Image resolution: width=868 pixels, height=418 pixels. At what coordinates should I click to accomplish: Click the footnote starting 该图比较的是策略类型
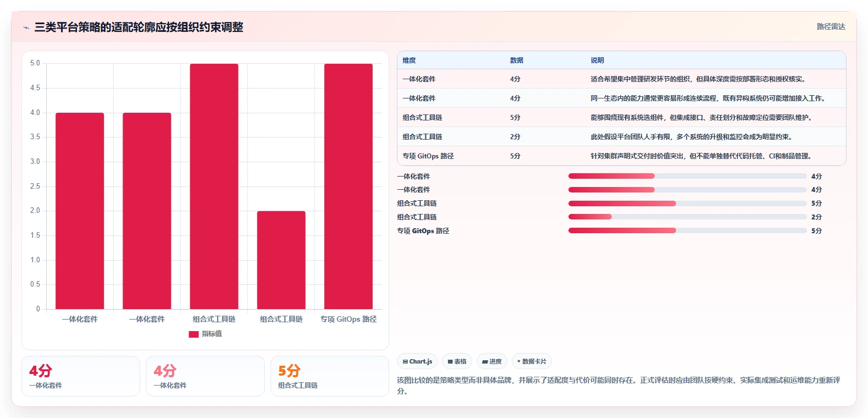click(x=619, y=386)
